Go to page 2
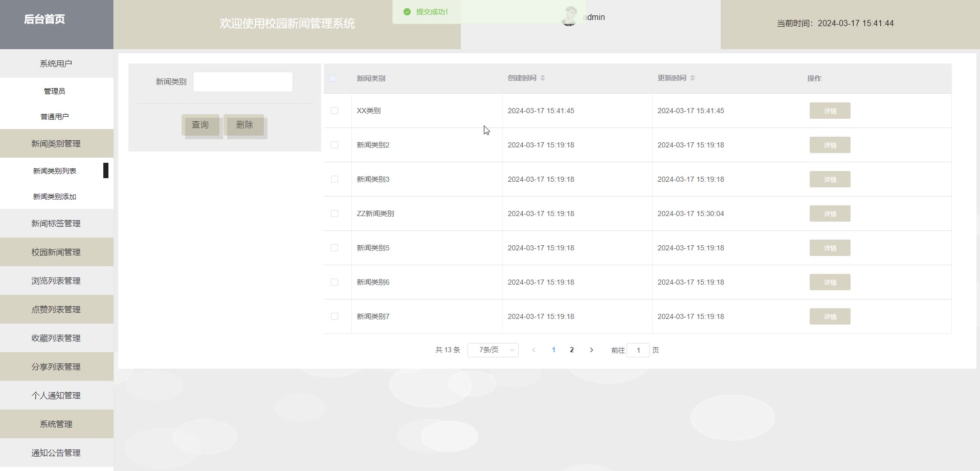 (572, 350)
